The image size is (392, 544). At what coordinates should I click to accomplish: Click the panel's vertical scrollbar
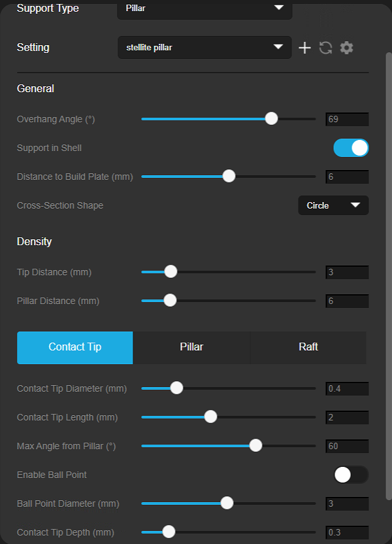point(389,276)
